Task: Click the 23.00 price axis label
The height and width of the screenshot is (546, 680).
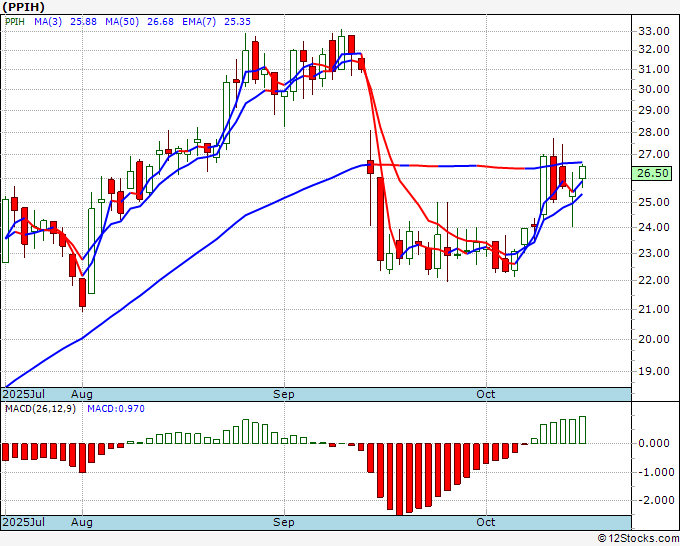Action: (x=654, y=253)
